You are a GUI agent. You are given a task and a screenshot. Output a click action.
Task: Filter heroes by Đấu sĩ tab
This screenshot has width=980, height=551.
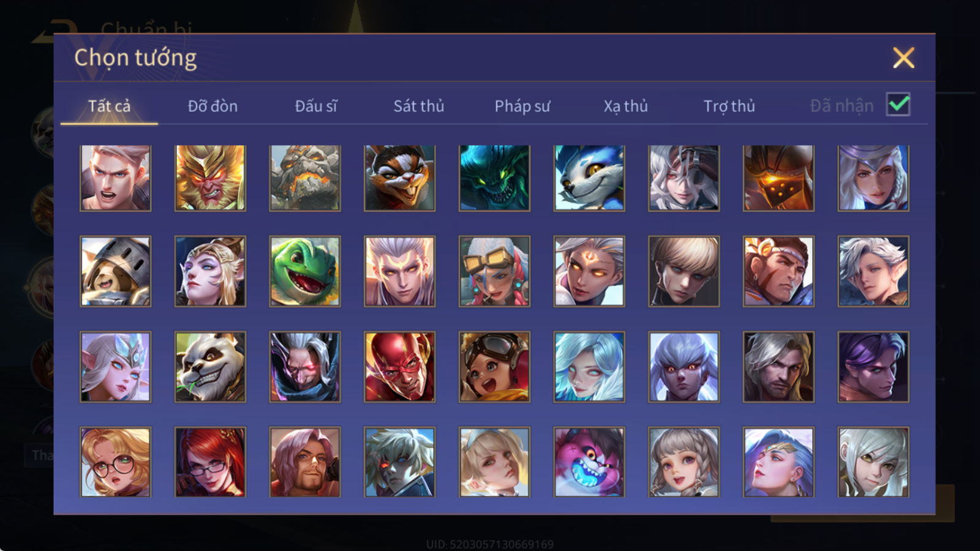pos(316,106)
